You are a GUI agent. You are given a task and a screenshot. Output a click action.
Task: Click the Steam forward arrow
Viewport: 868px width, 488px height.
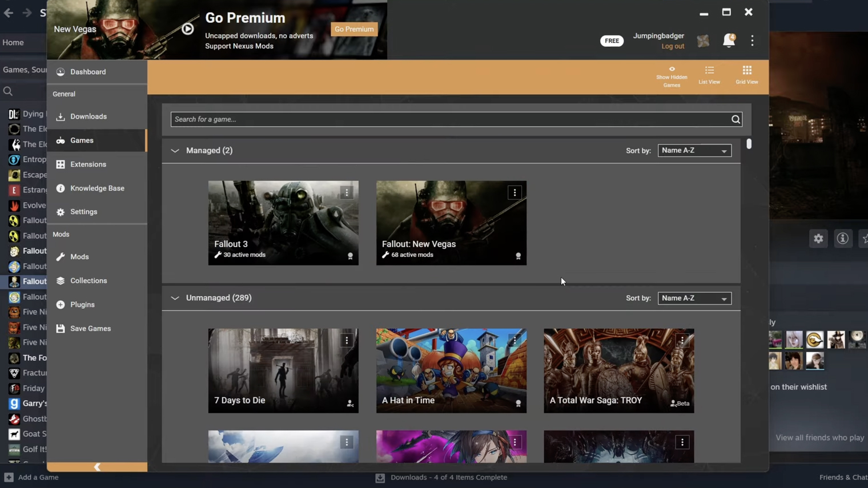[x=27, y=13]
